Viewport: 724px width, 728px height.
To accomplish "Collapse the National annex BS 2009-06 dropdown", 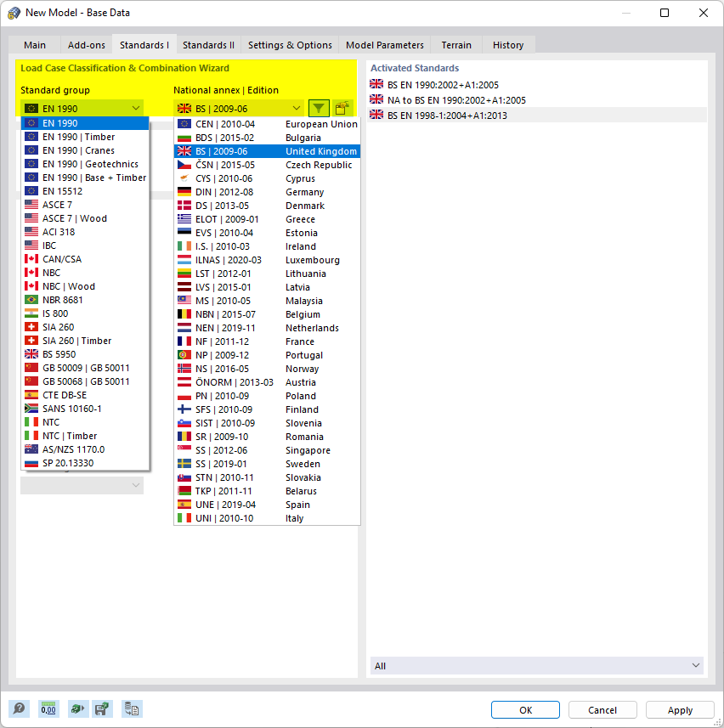I will [x=239, y=108].
